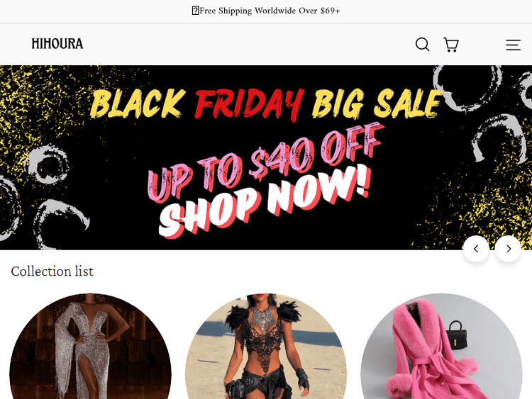Open the shopping cart icon

click(451, 45)
